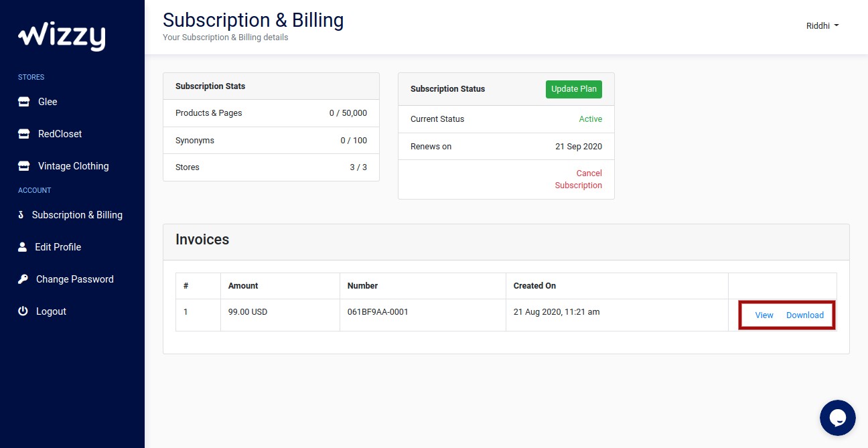The height and width of the screenshot is (448, 868).
Task: Click invoice number 061BF9AA-0001
Action: coord(378,312)
